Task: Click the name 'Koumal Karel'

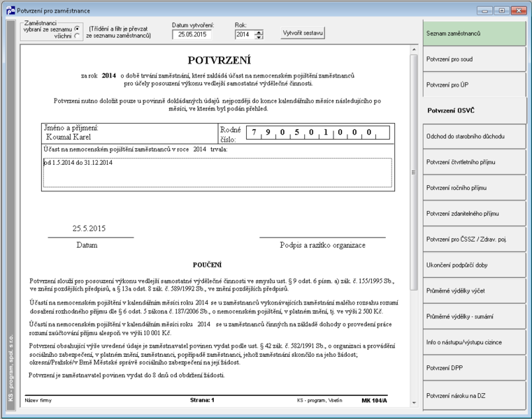Action: tap(69, 137)
